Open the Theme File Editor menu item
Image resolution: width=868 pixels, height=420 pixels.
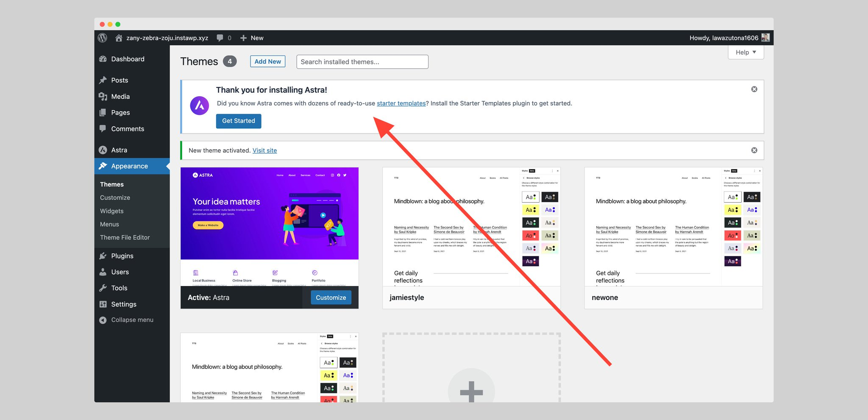point(125,237)
